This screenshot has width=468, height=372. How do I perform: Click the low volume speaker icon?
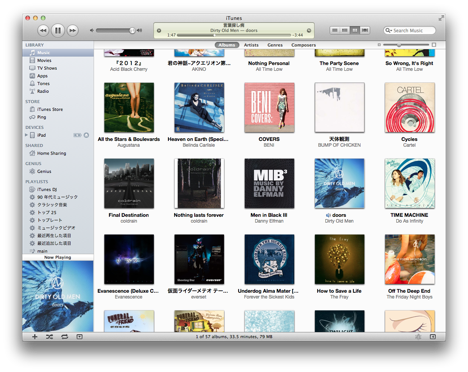91,30
